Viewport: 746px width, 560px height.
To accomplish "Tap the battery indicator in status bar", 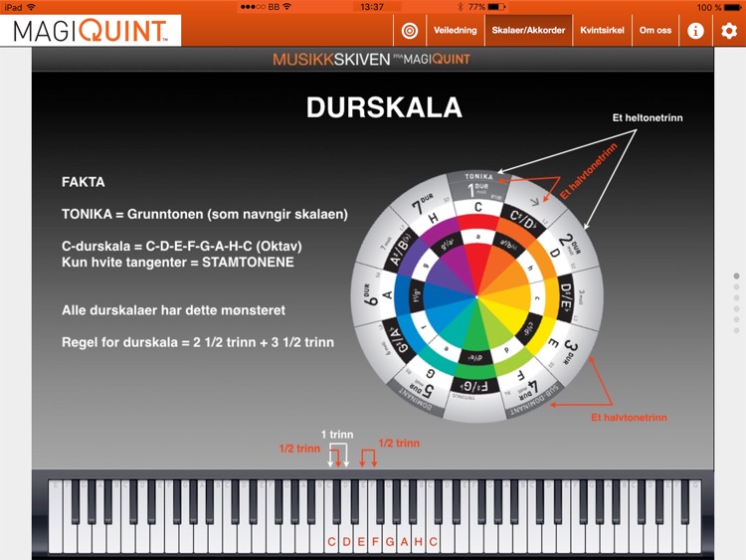I will (734, 7).
